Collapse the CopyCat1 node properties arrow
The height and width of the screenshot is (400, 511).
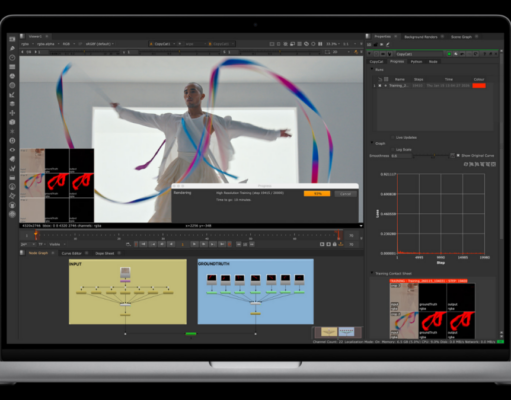[x=369, y=54]
